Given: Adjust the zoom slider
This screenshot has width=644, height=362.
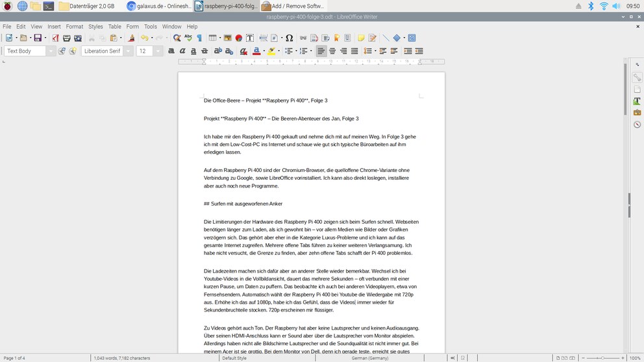Looking at the screenshot, I should pyautogui.click(x=602, y=358).
